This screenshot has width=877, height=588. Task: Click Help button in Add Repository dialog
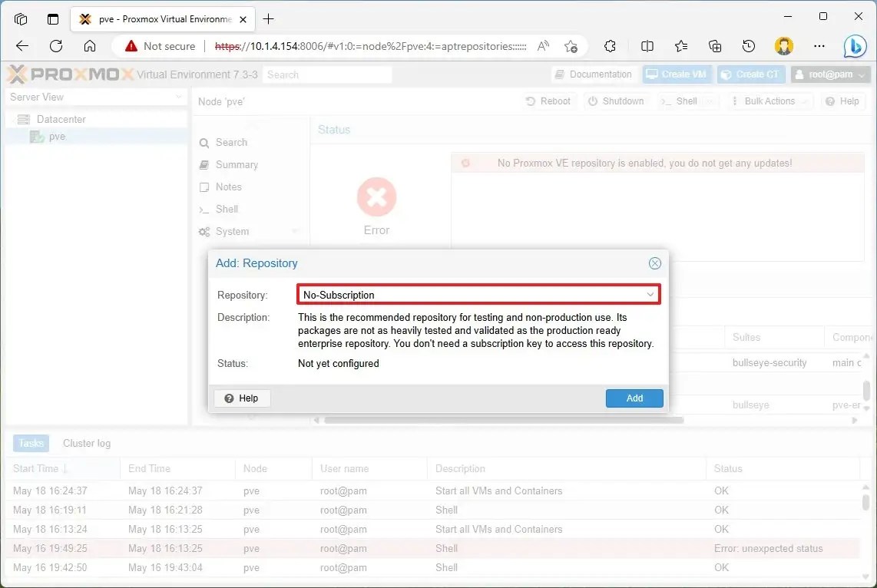click(x=242, y=398)
